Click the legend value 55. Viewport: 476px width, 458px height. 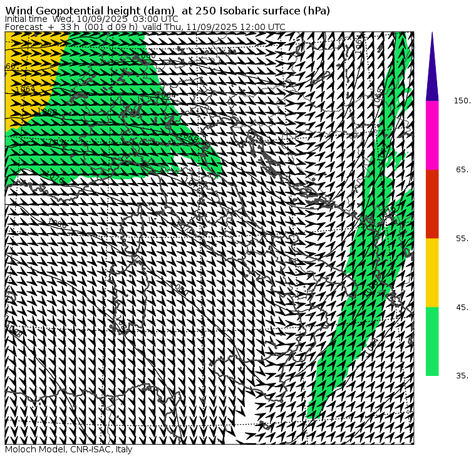tap(462, 239)
